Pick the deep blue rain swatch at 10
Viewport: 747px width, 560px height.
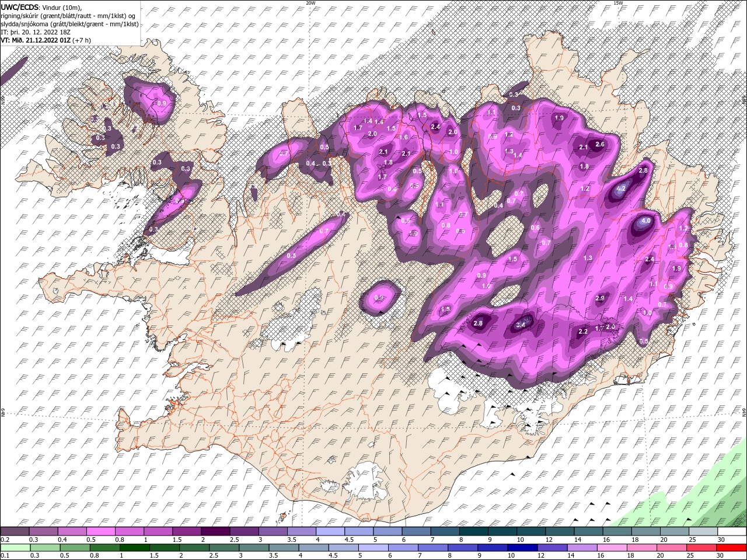522,547
